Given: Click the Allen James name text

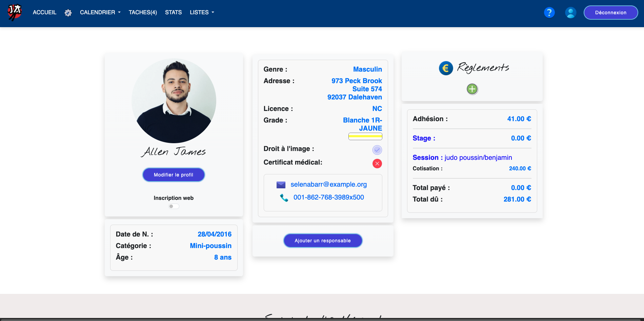Looking at the screenshot, I should (x=174, y=152).
